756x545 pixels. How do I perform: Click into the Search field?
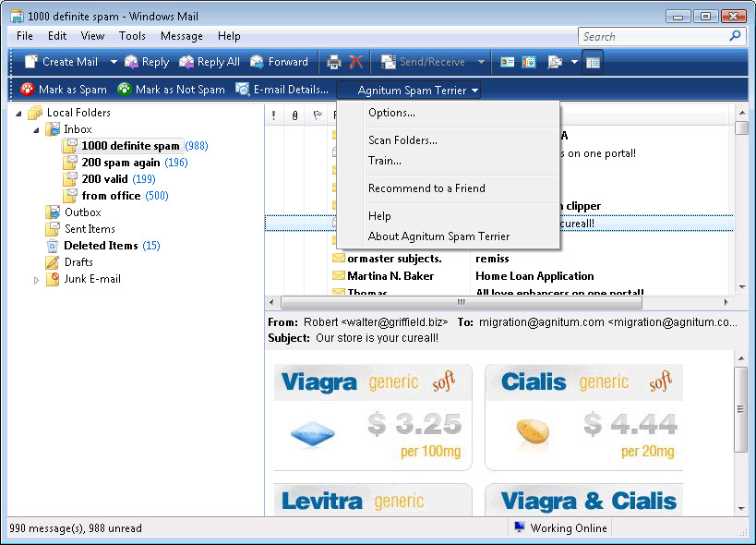pyautogui.click(x=654, y=37)
